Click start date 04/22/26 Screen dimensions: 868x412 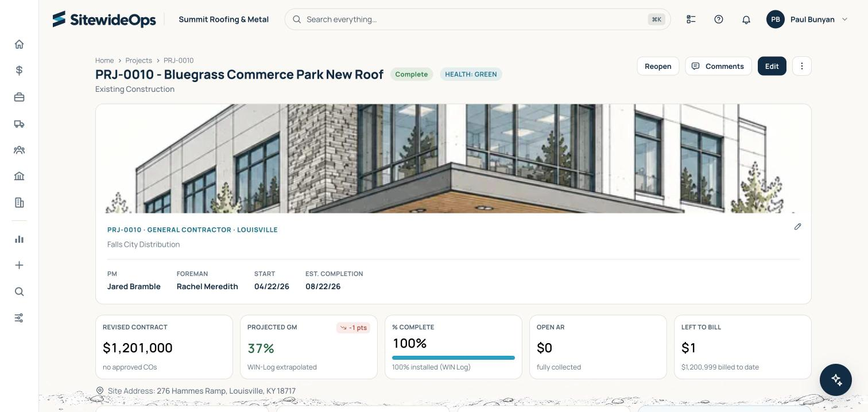click(x=272, y=286)
